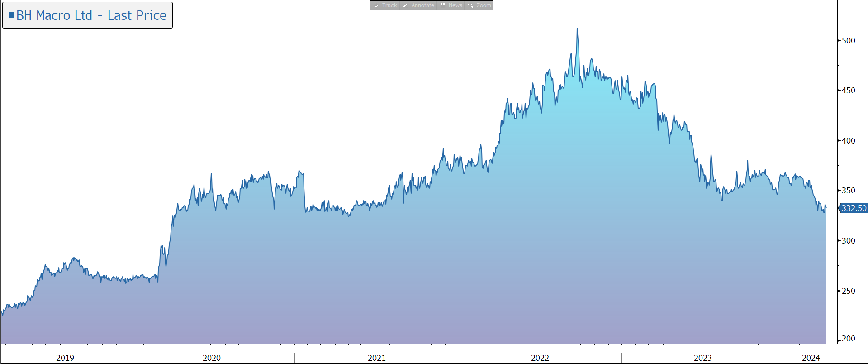
Task: Select the 'BH Macro Ltd - Last Price' legend label
Action: pos(91,15)
